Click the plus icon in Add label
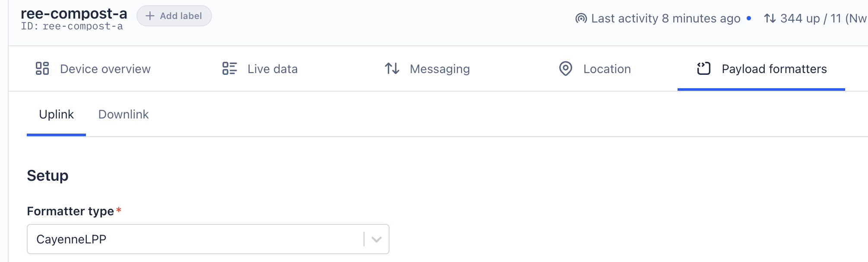Viewport: 868px width, 262px height. pos(150,16)
